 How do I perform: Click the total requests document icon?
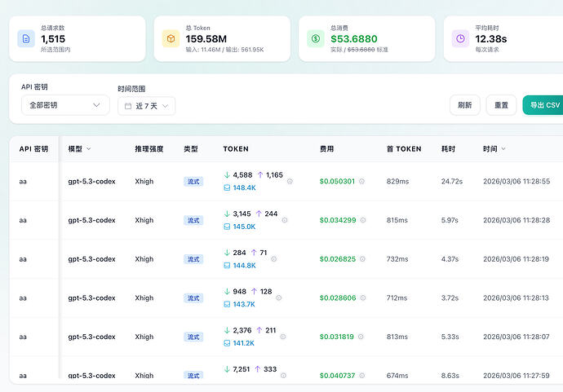pyautogui.click(x=26, y=39)
